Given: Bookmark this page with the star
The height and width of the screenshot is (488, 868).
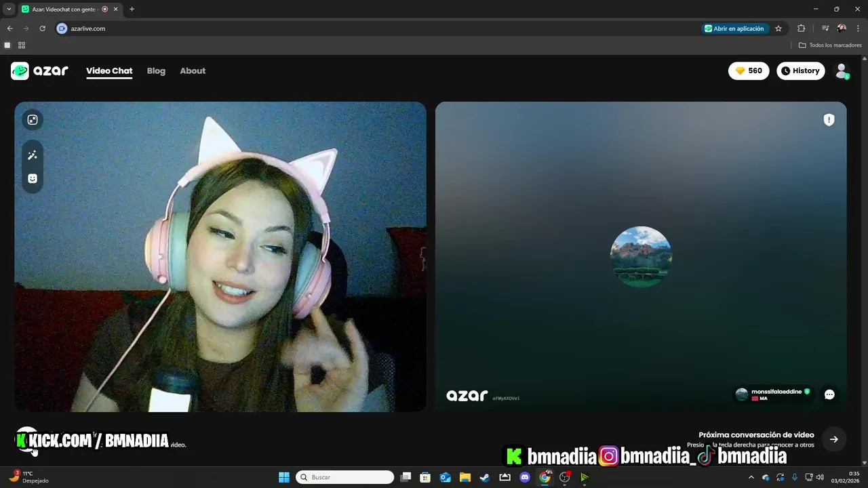Looking at the screenshot, I should coord(778,28).
